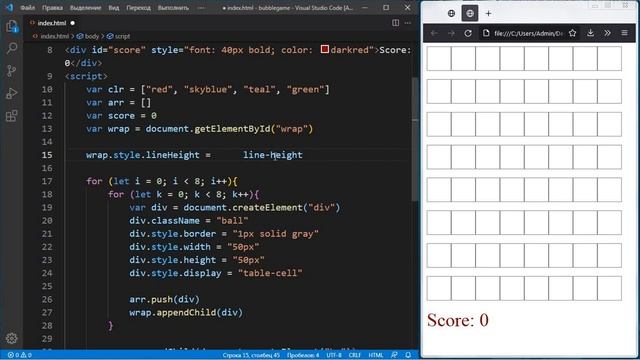Reload the browser page
Viewport: 640px width, 360px height.
(468, 33)
